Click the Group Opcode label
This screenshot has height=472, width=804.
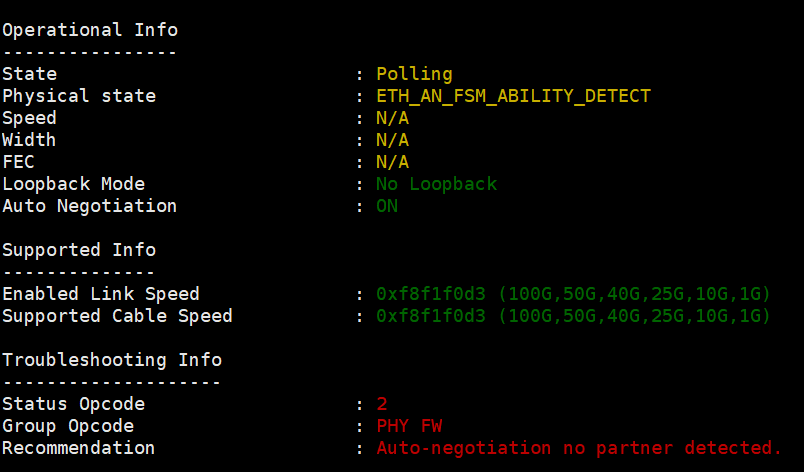(x=68, y=426)
